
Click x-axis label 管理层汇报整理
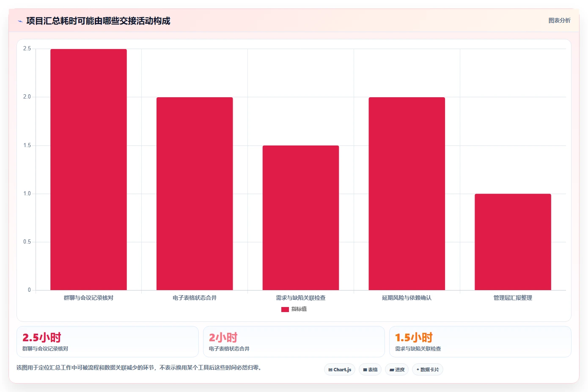coord(513,298)
